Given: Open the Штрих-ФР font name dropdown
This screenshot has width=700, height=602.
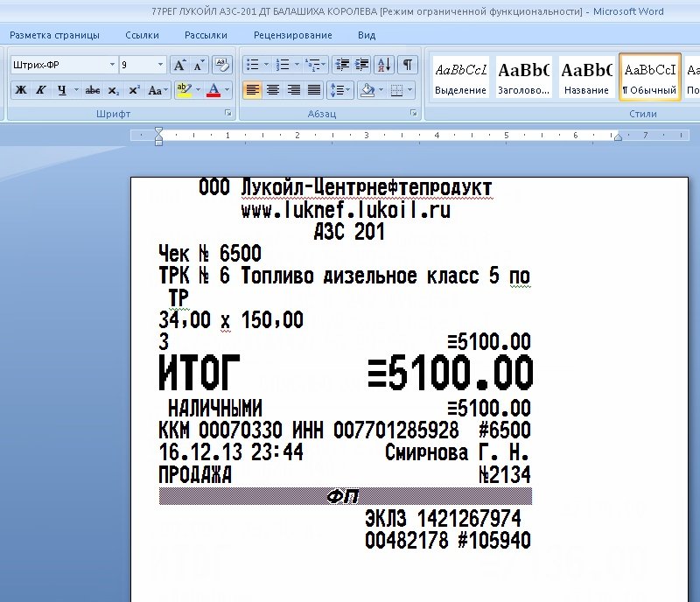Looking at the screenshot, I should pos(114,62).
